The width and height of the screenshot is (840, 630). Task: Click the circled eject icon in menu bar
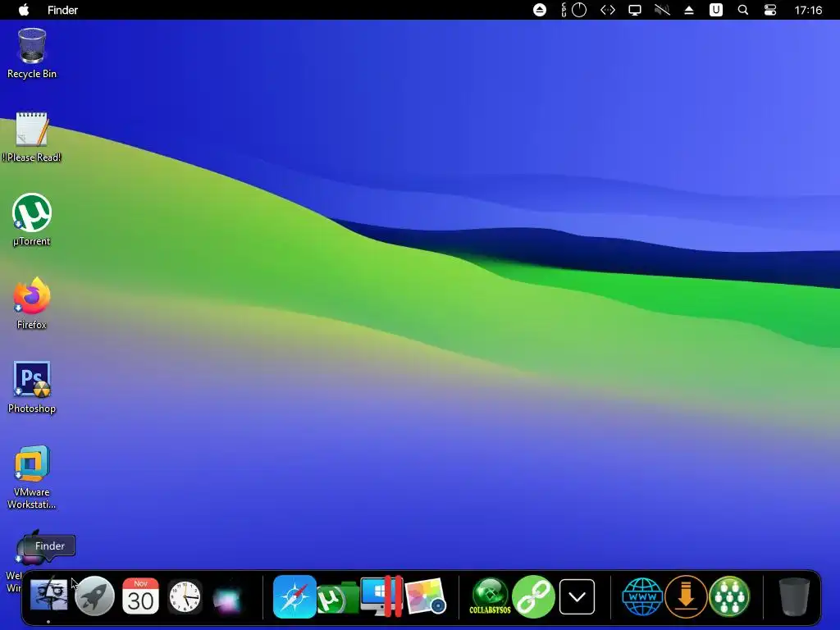pyautogui.click(x=540, y=10)
